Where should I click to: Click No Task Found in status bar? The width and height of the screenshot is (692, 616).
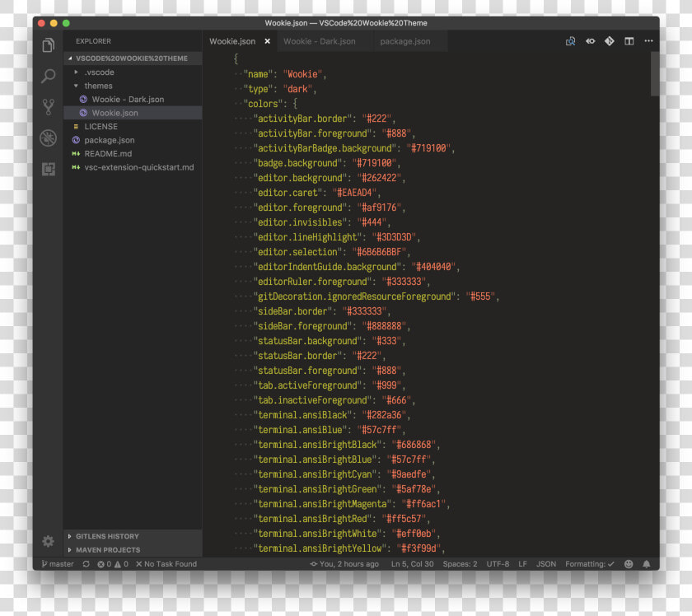pos(166,564)
